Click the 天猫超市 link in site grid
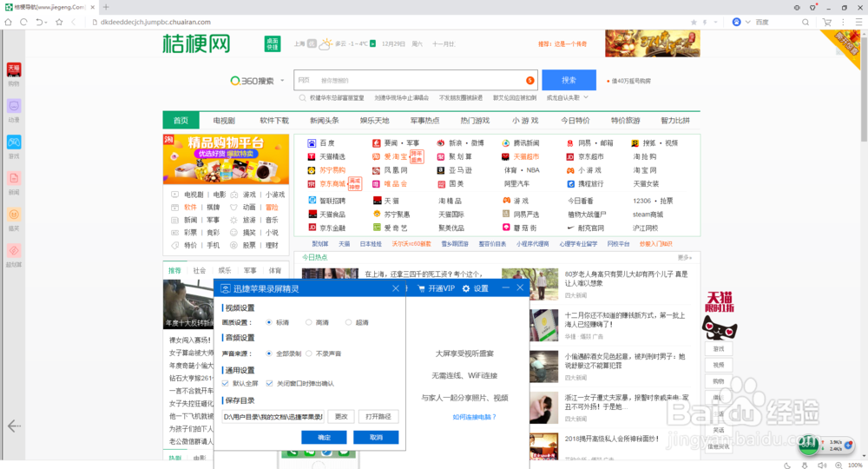The width and height of the screenshot is (868, 469). 526,156
